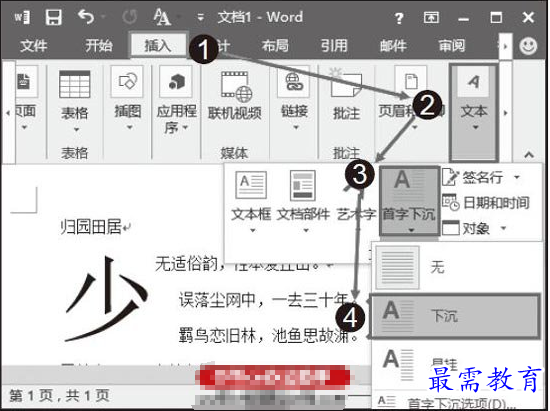
Task: Open the 审阅 tab
Action: 452,46
